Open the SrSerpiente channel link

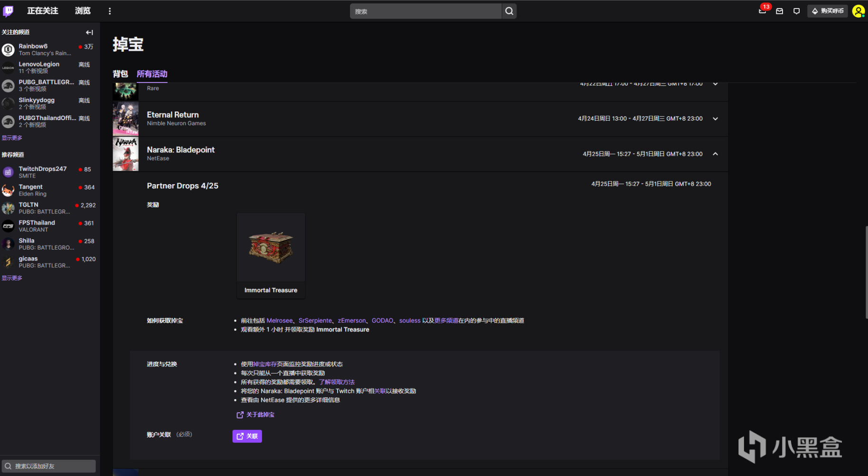click(x=315, y=321)
